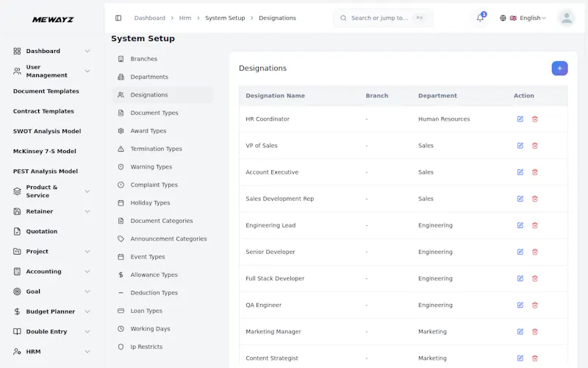The image size is (588, 368).
Task: Navigate to Dashboard breadcrumb link
Action: 150,18
